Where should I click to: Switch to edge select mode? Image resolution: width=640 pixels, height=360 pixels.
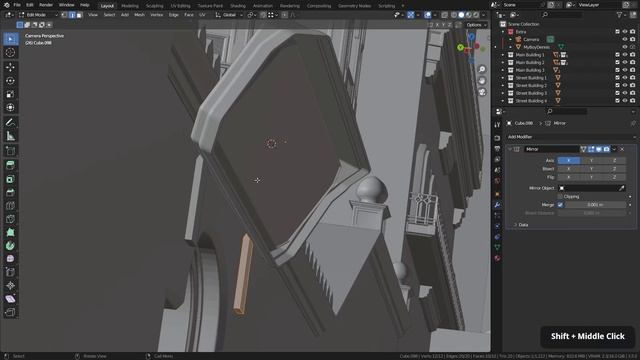tap(72, 15)
